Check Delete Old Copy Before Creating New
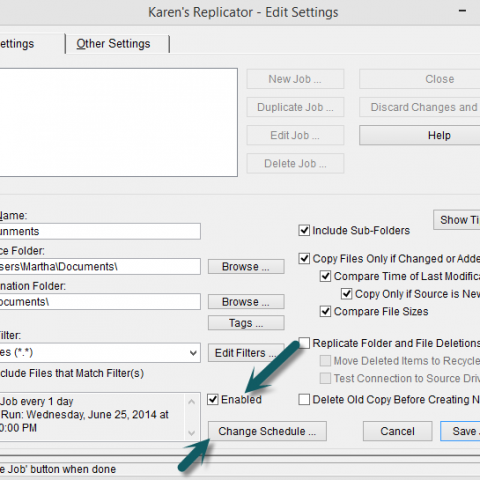480x480 pixels. point(304,399)
